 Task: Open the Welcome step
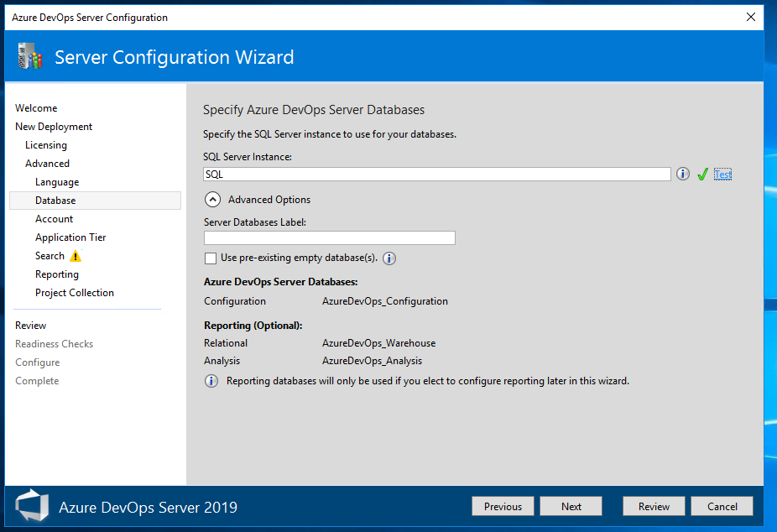pyautogui.click(x=36, y=108)
